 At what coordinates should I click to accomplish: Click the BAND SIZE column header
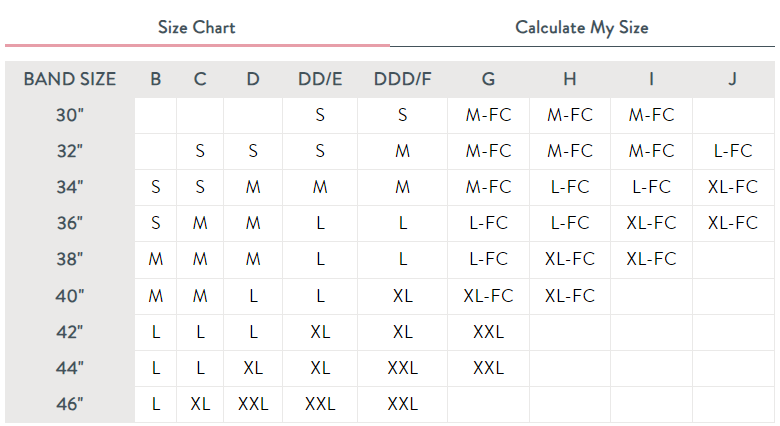pos(70,79)
